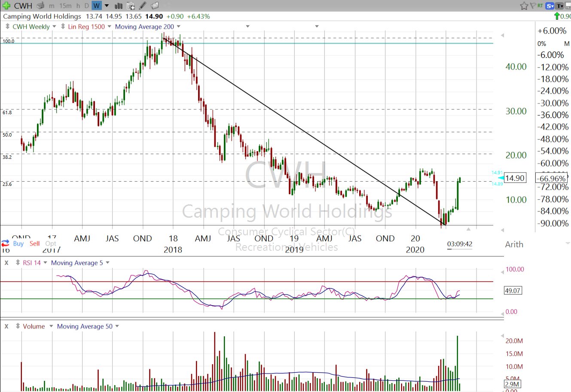Click the 49.07 RSI value label
This screenshot has width=571, height=392.
513,291
